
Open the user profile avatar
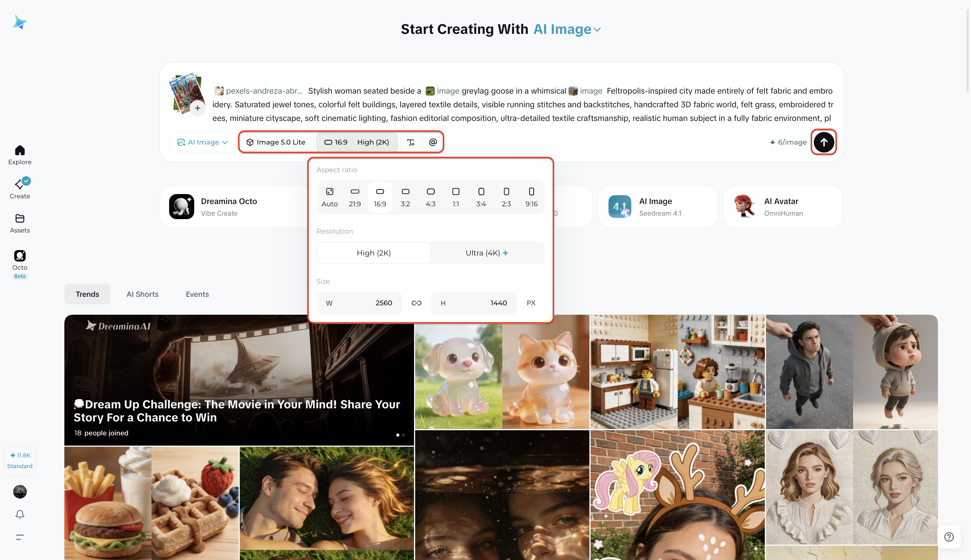tap(20, 491)
